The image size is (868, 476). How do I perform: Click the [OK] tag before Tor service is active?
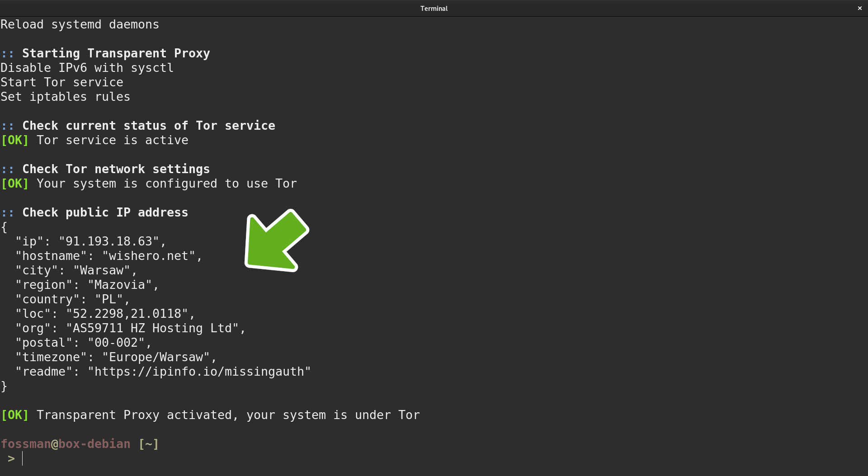click(x=15, y=140)
